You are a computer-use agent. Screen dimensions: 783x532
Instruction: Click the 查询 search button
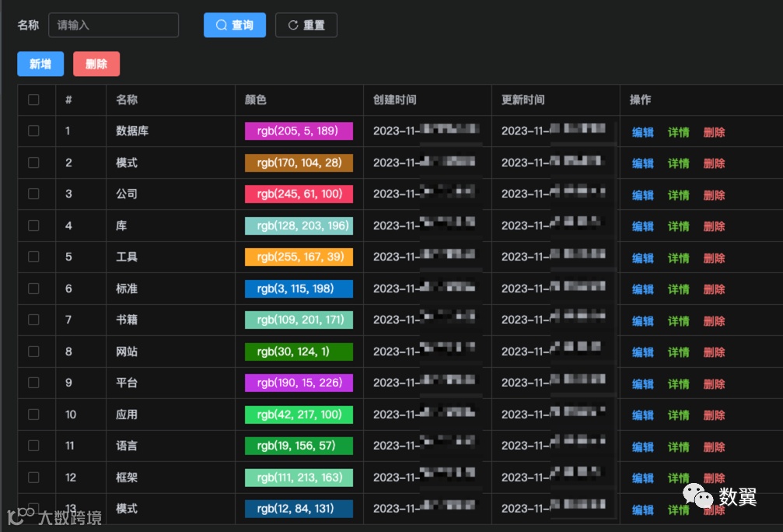(x=235, y=25)
